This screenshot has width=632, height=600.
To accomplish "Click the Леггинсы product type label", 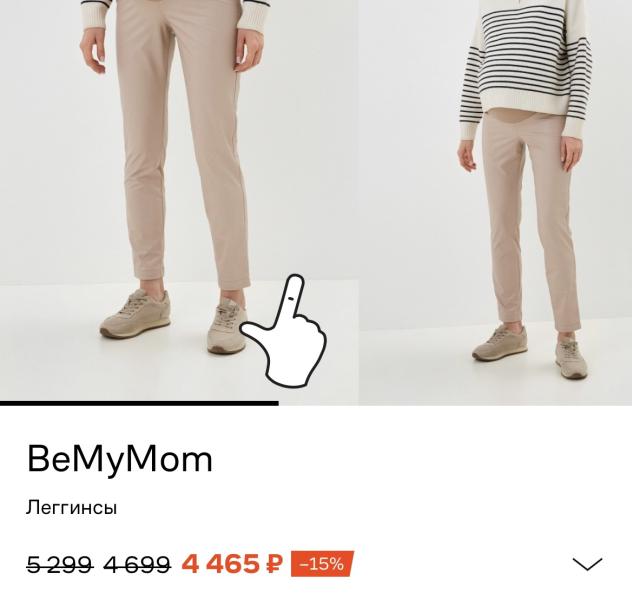I will [71, 508].
